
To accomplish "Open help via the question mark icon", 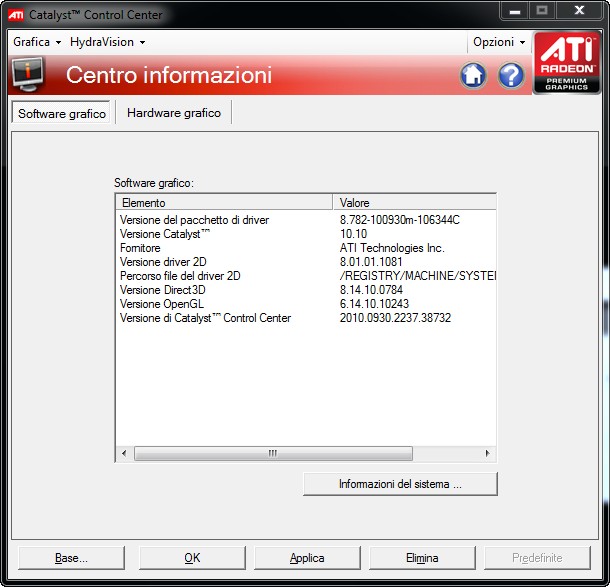I will (x=511, y=75).
